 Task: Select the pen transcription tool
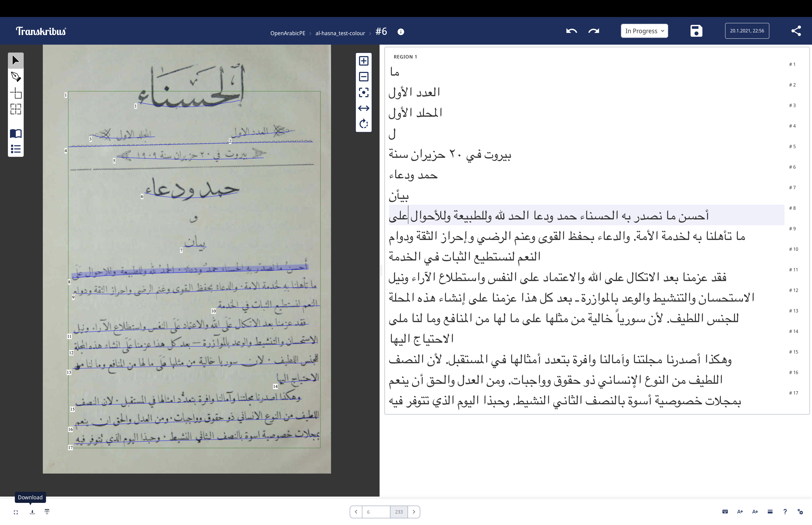15,77
